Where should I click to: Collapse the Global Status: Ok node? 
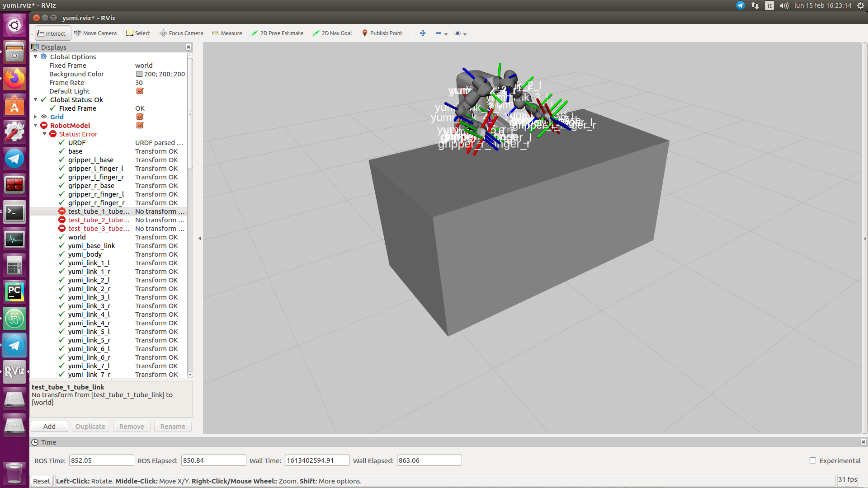(36, 99)
